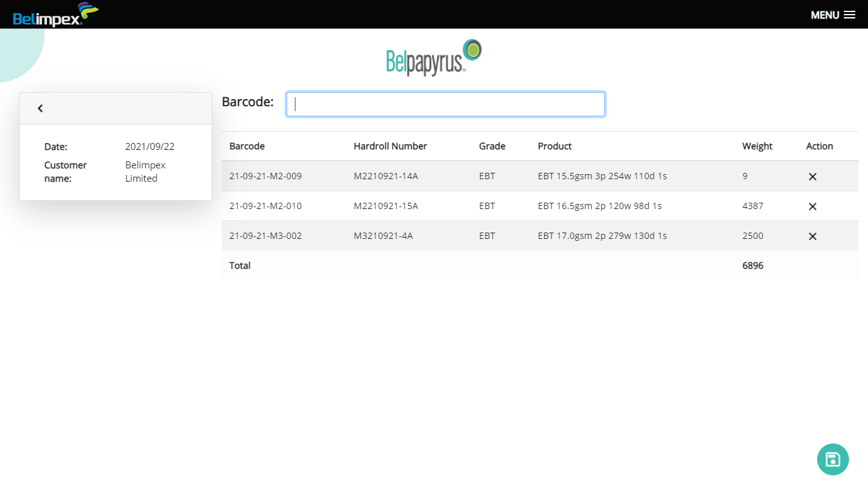
Task: Click hardroll number M3210921-4A
Action: point(383,236)
